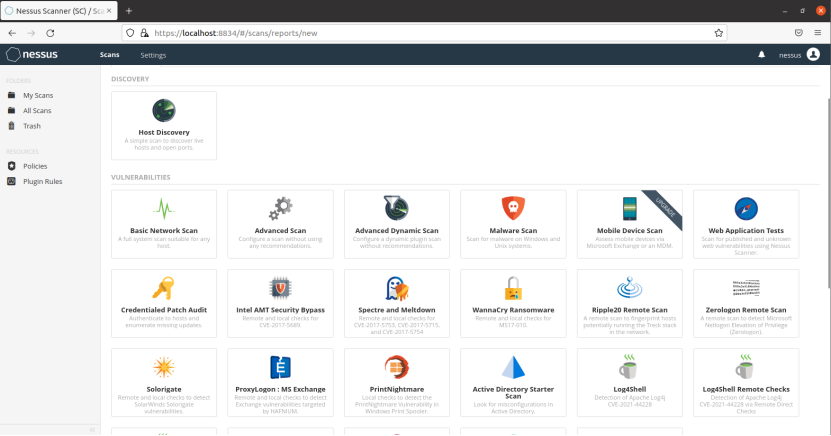The height and width of the screenshot is (436, 831).
Task: Select the Zerologon Remote Scan icon
Action: [746, 288]
